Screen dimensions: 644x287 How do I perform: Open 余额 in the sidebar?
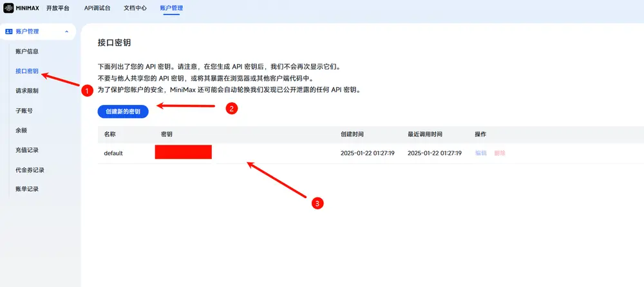click(21, 130)
